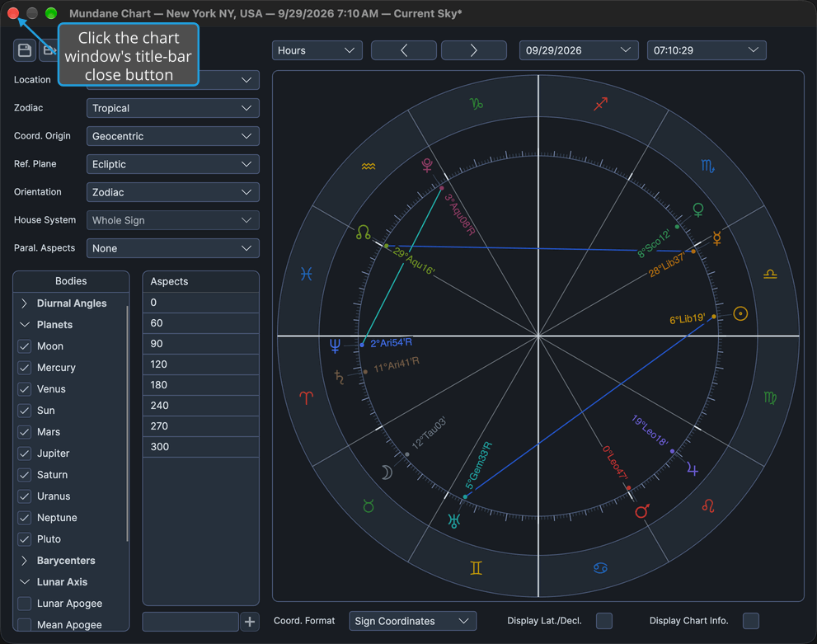Click the Scorpio sign symbol
This screenshot has width=817, height=644.
707,167
